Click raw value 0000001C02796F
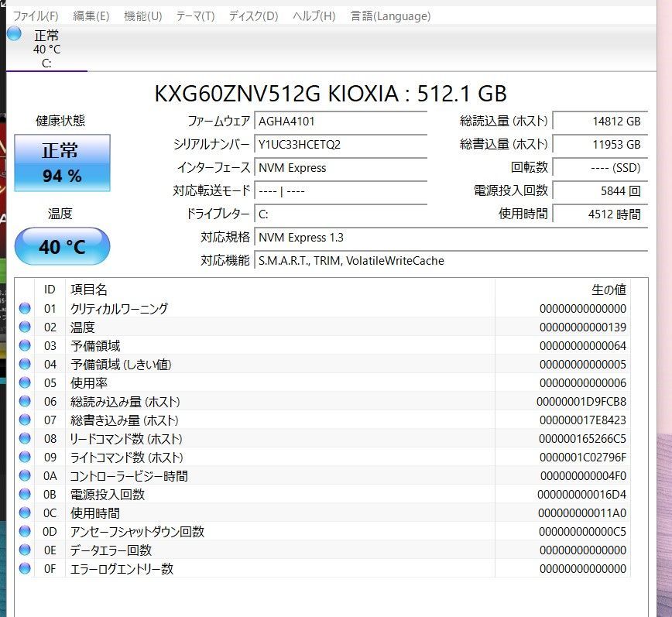Screen dimensions: 672x617 coord(583,458)
